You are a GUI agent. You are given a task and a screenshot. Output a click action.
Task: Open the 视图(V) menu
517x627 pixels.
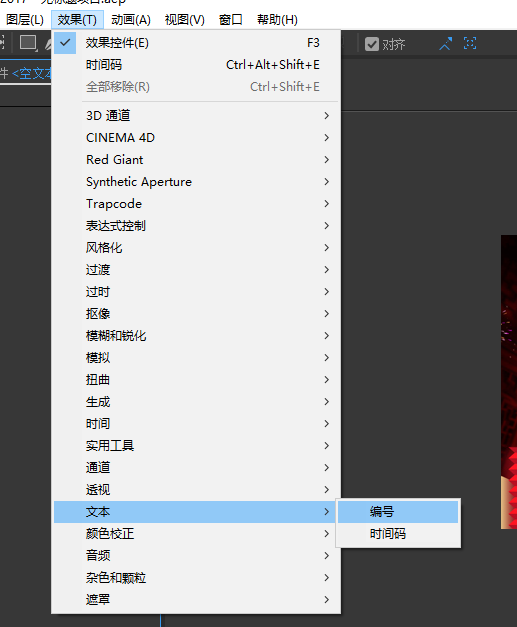[185, 20]
